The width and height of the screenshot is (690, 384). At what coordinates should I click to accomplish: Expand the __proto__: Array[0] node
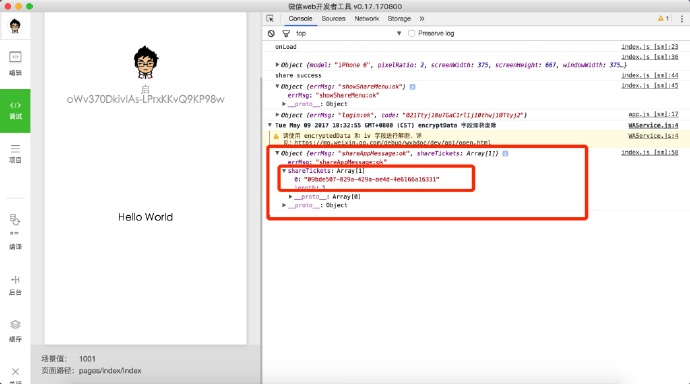pyautogui.click(x=290, y=197)
